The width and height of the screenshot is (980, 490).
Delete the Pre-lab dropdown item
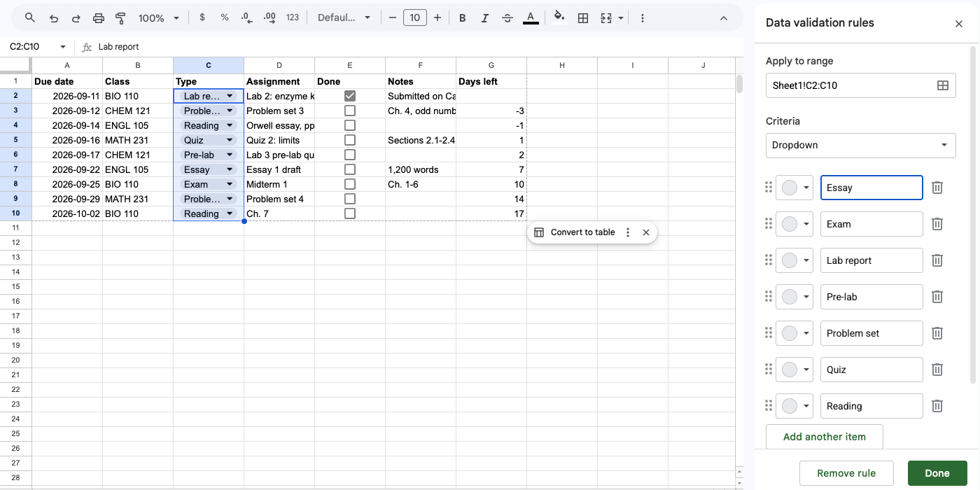937,297
